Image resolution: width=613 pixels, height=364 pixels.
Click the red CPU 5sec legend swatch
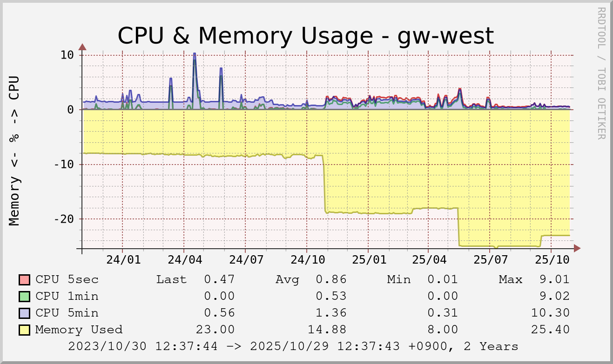click(25, 280)
